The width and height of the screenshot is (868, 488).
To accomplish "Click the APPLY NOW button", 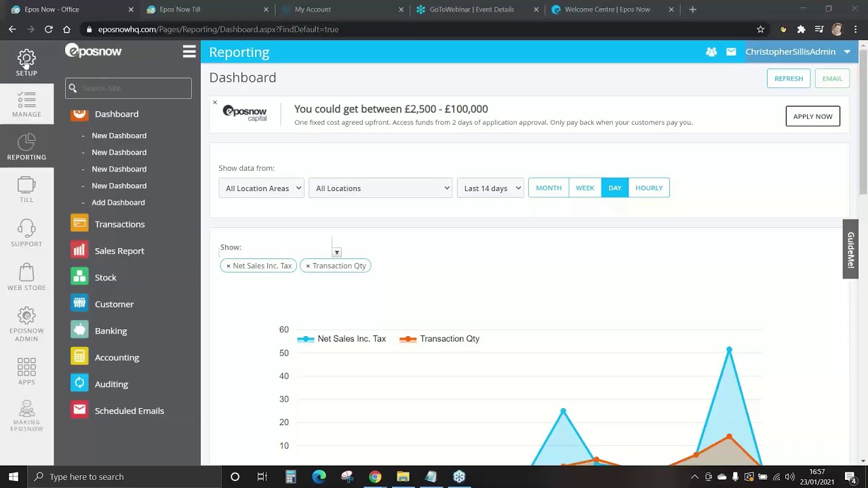I will (x=812, y=116).
